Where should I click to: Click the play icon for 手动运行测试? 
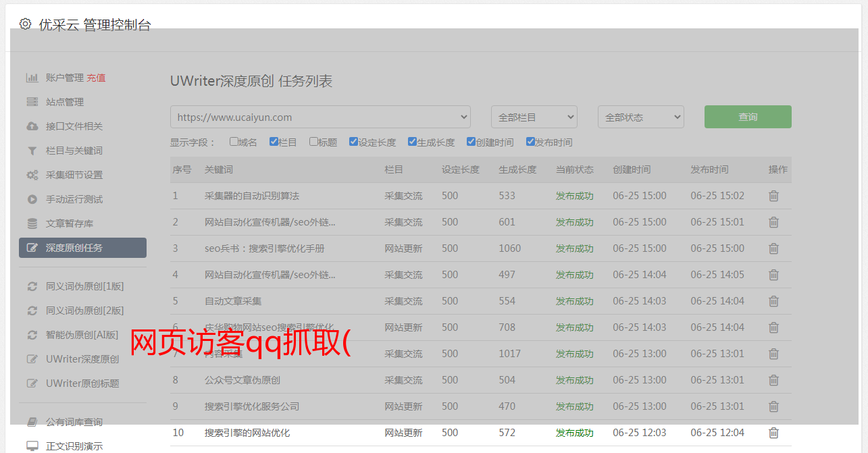pos(32,199)
